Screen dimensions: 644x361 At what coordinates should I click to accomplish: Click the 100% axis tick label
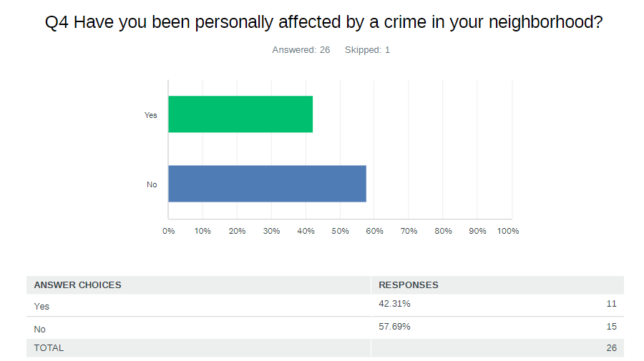508,231
